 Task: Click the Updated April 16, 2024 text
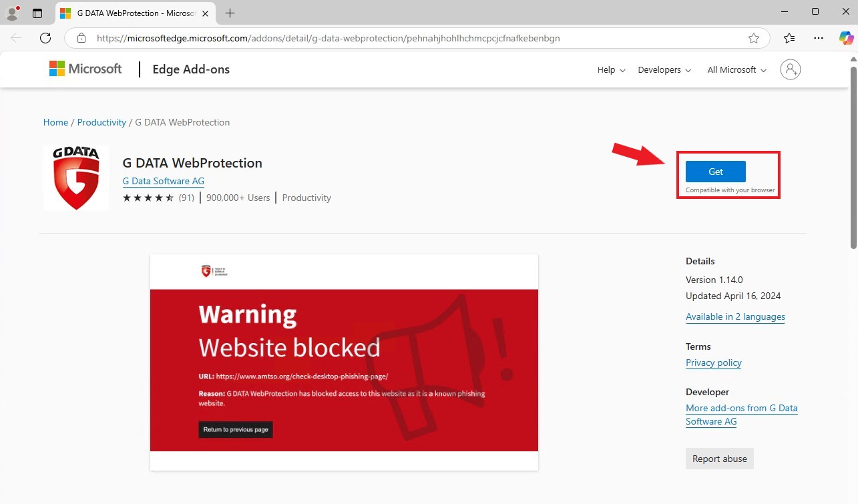[x=733, y=296]
